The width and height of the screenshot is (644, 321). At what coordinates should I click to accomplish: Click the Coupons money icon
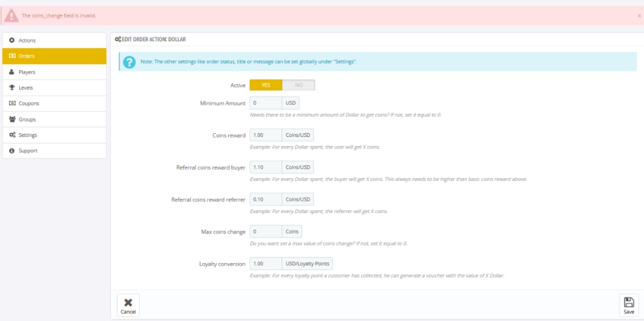[12, 104]
